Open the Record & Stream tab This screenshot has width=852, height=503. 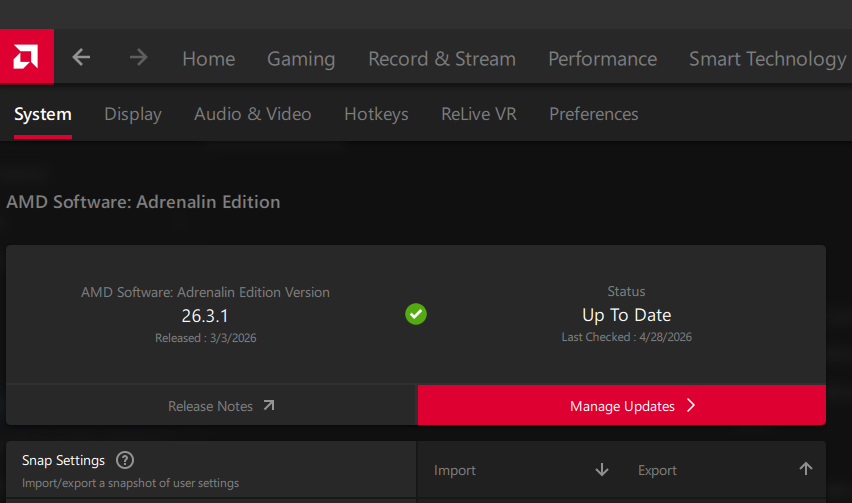[442, 59]
